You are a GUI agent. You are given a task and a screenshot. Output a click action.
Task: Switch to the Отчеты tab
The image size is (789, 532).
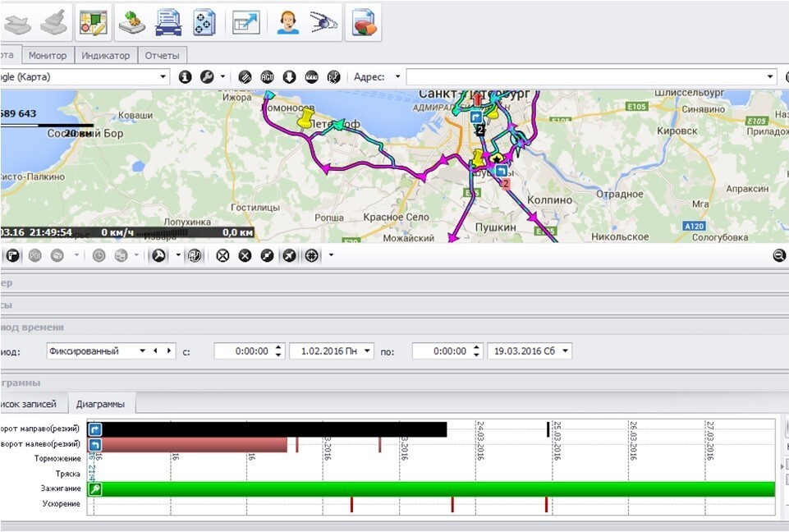(x=162, y=56)
